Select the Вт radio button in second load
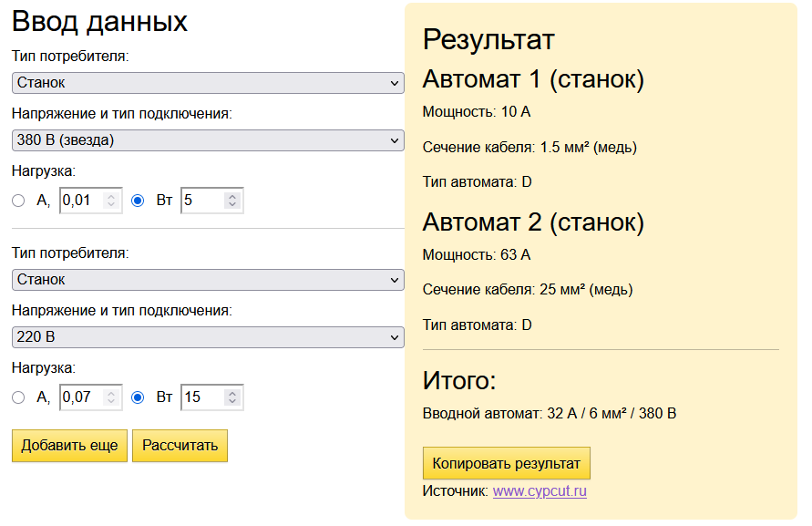 138,397
